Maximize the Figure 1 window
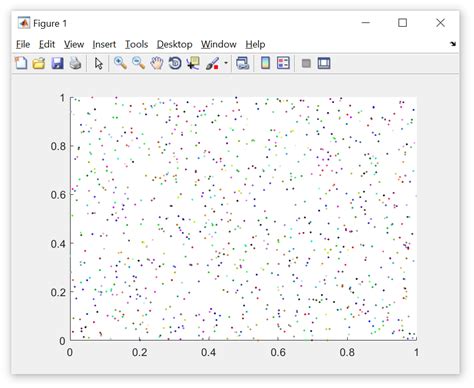This screenshot has height=388, width=474. point(403,23)
